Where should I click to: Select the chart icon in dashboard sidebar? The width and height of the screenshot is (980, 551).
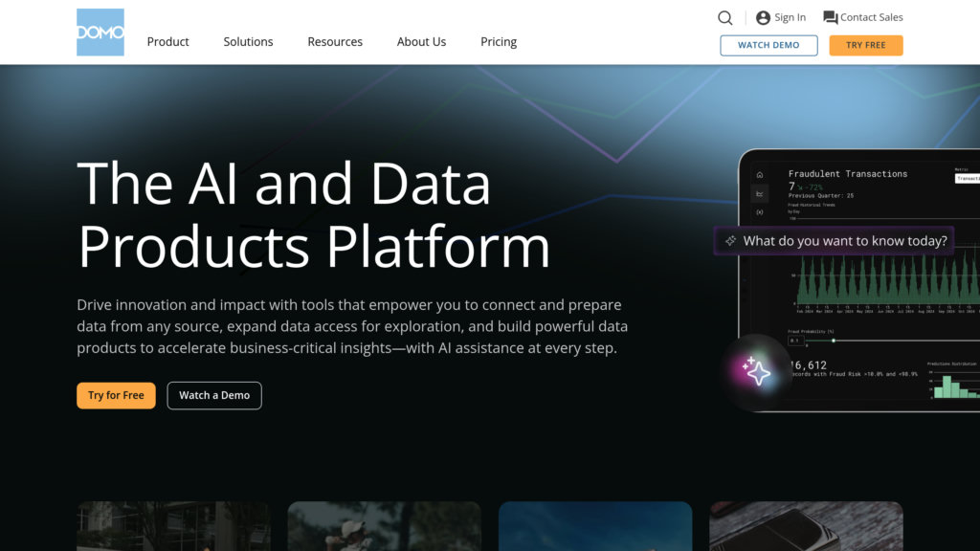pos(760,193)
